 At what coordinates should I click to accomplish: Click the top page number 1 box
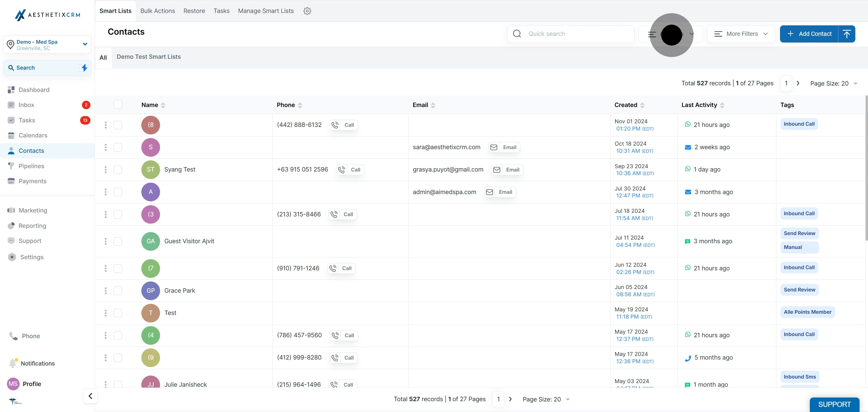786,83
